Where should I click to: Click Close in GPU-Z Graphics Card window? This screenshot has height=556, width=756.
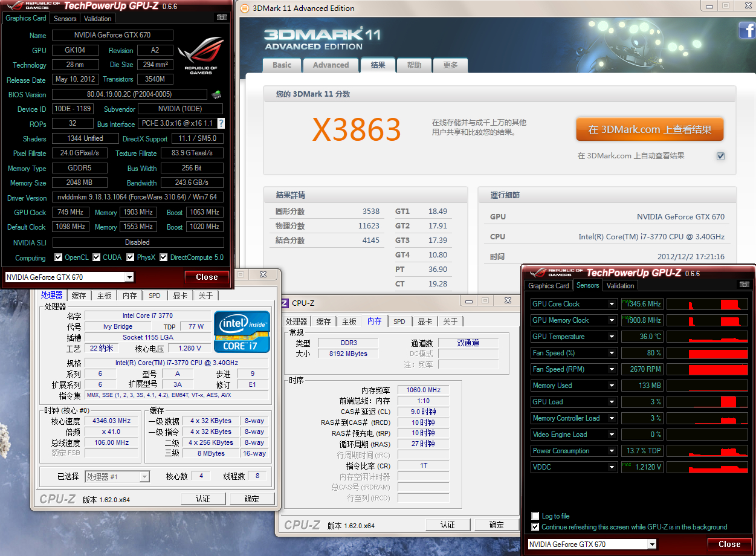(207, 277)
